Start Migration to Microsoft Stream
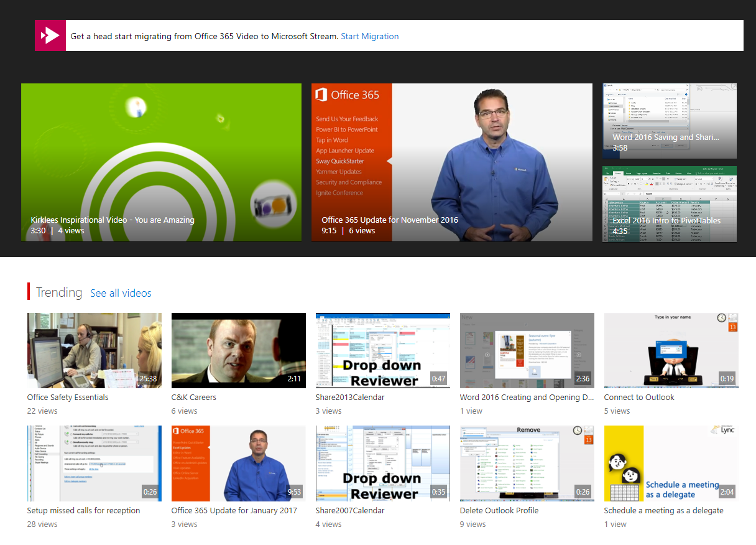The height and width of the screenshot is (545, 756). point(370,36)
